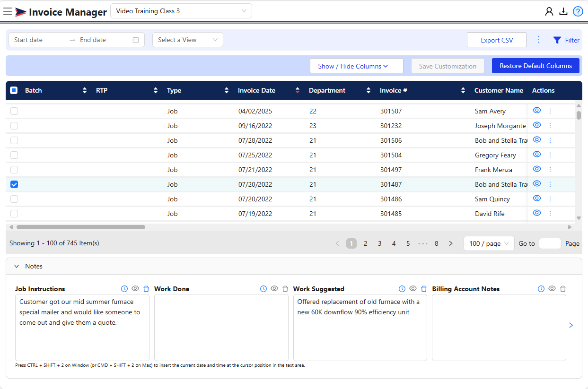View invoice 301487 with eye icon

536,183
